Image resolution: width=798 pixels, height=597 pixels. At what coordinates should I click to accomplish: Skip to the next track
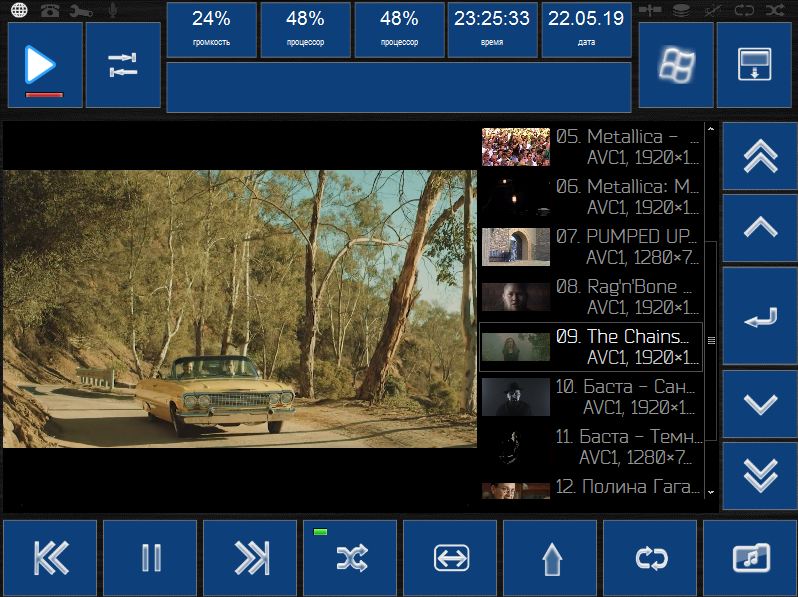coord(250,558)
